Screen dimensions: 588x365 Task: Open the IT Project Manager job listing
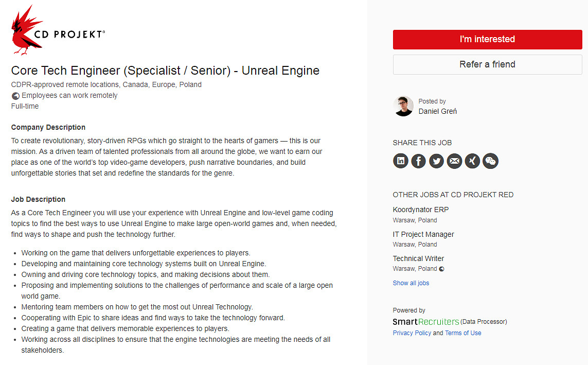click(x=423, y=234)
